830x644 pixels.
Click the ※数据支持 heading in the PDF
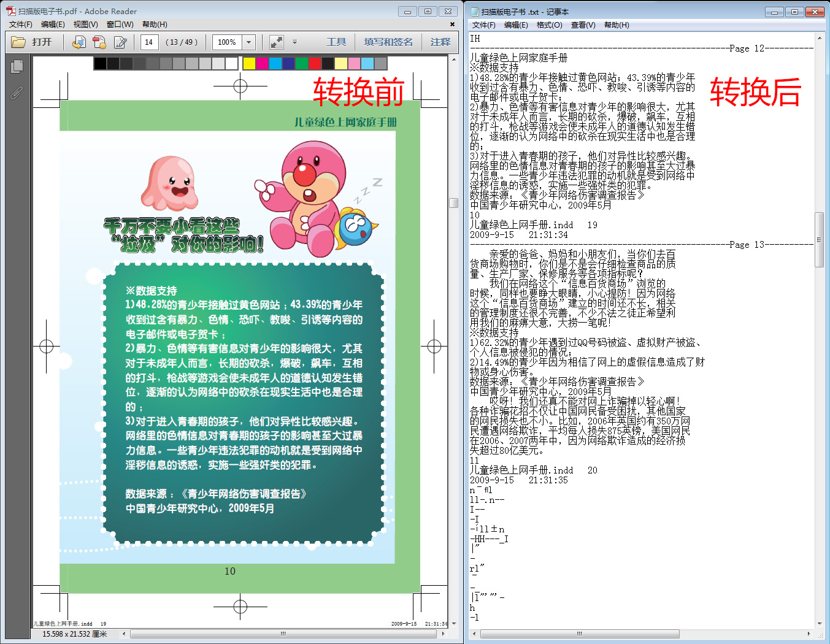click(x=151, y=291)
